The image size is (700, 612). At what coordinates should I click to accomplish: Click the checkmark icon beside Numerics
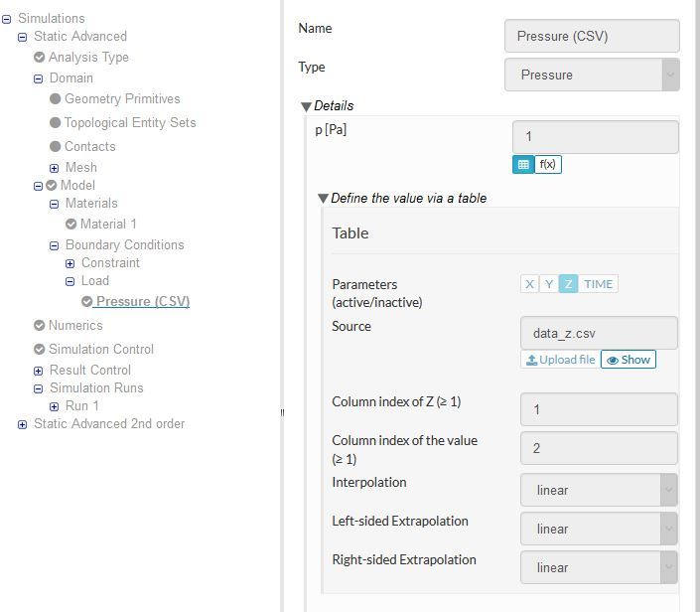coord(40,325)
